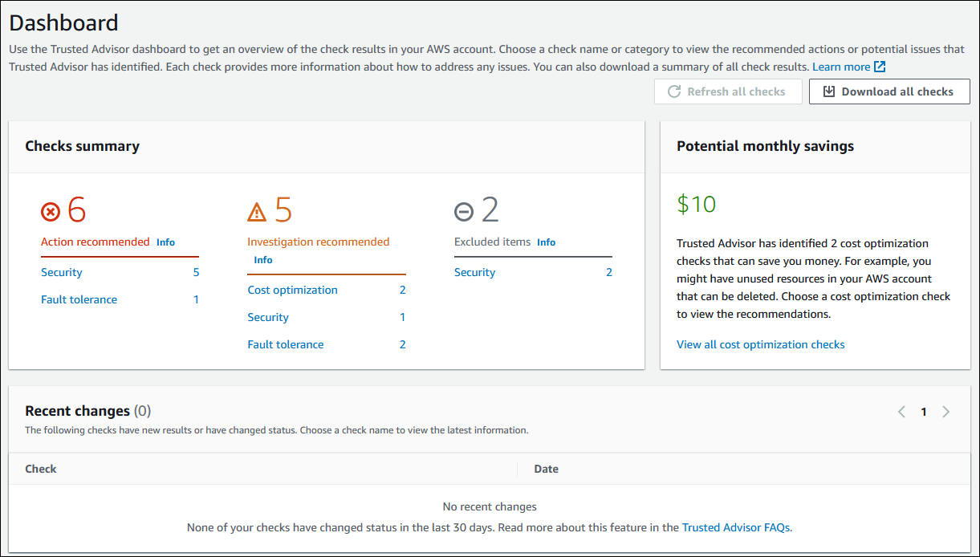980x557 pixels.
Task: Open the Trusted Advisor FAQs link
Action: (735, 527)
